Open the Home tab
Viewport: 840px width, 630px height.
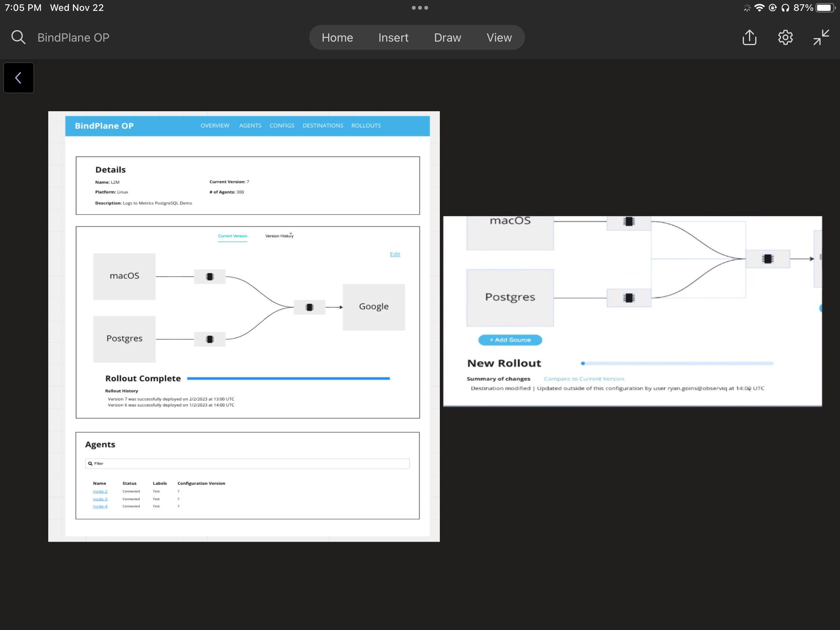pyautogui.click(x=337, y=38)
